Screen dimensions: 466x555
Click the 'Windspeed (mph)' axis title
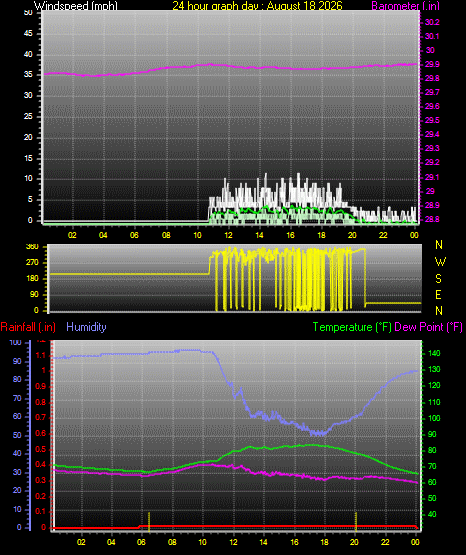[x=76, y=6]
